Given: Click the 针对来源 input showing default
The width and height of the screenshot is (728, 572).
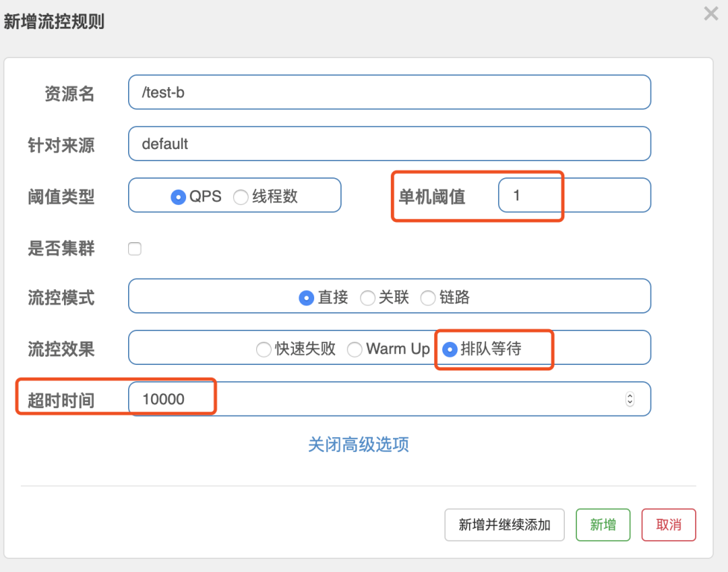Looking at the screenshot, I should tap(389, 144).
